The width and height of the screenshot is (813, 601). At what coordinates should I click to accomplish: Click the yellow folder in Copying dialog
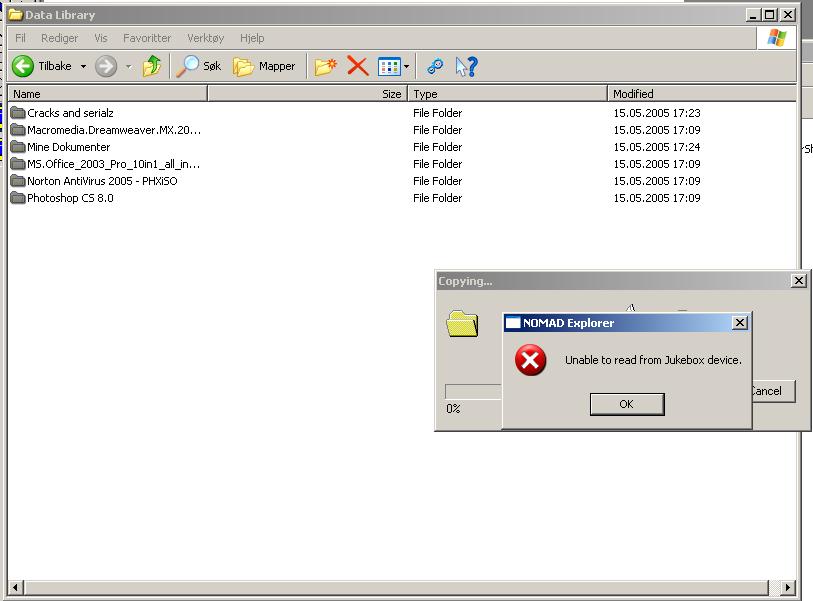[462, 324]
